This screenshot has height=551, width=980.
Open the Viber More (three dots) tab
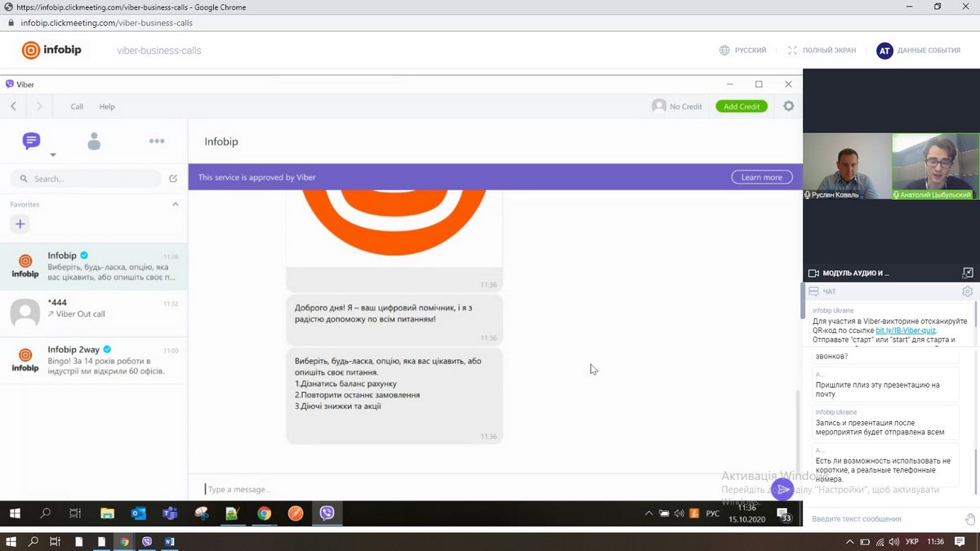[157, 141]
